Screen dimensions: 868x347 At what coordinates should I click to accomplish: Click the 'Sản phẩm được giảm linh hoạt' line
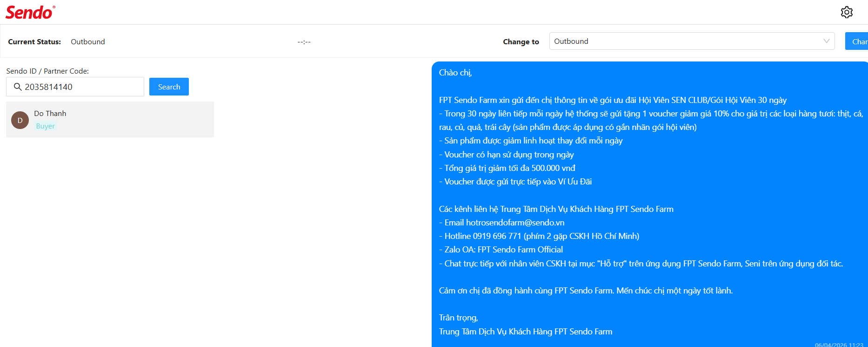click(531, 141)
